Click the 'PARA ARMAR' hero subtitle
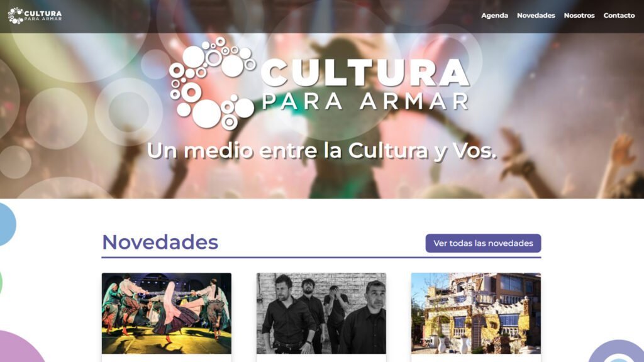 pos(365,101)
